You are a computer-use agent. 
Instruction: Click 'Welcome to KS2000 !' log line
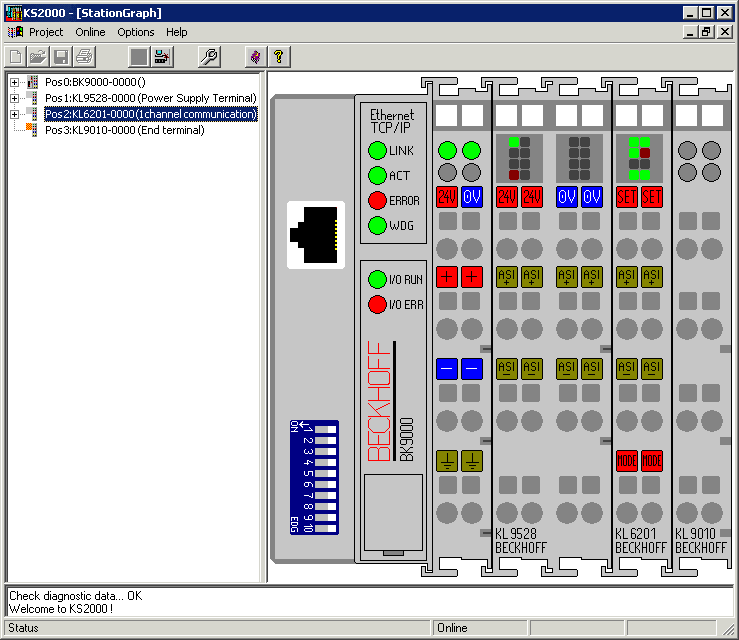61,608
